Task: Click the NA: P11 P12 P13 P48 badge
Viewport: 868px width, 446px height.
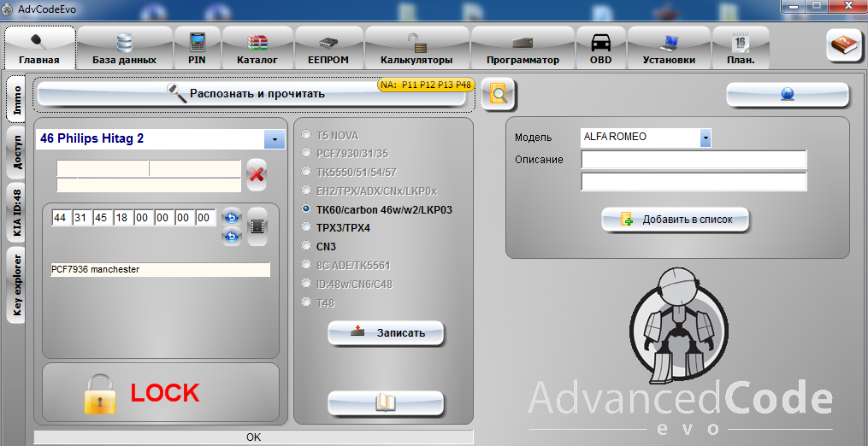Action: pos(426,85)
